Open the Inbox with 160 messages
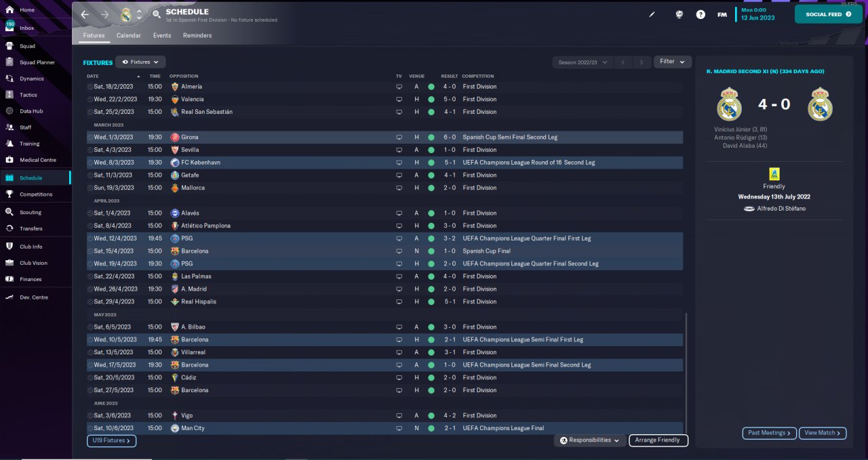 point(35,28)
